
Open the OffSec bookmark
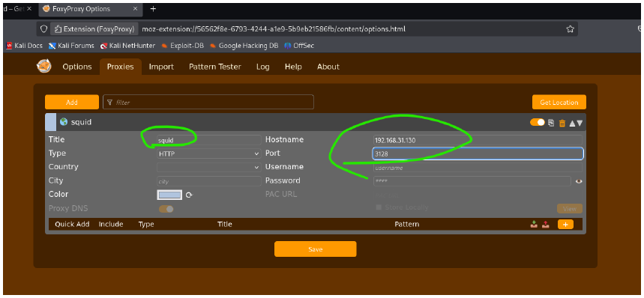pos(299,46)
